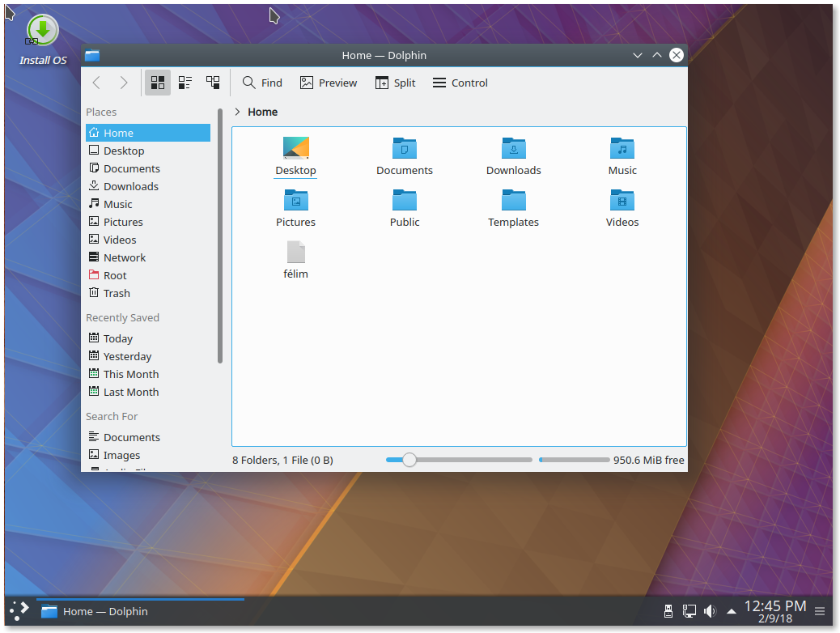The height and width of the screenshot is (633, 840).
Task: Open Pictures in Places sidebar
Action: tap(148, 222)
